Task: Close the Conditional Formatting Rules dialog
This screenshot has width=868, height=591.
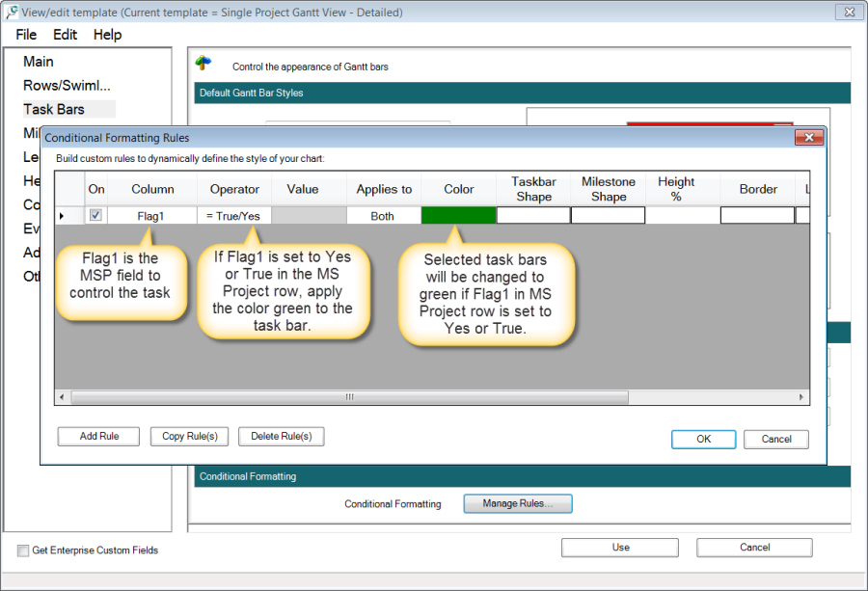Action: point(809,137)
